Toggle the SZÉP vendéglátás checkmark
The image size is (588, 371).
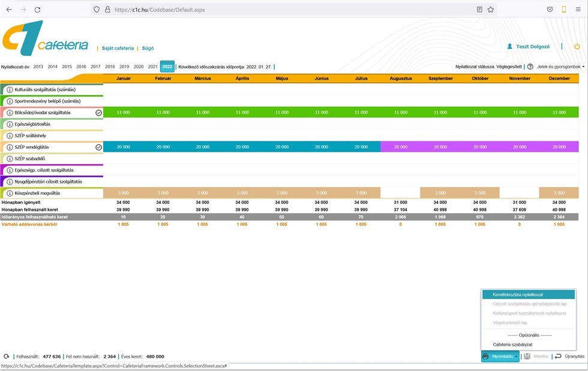tap(98, 147)
